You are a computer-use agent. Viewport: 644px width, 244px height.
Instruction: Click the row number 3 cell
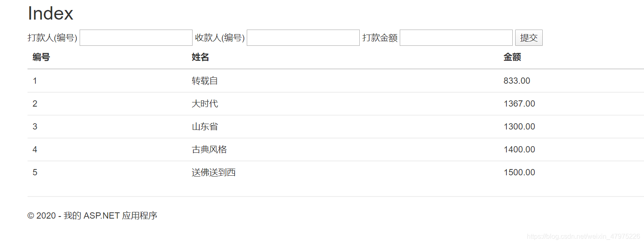pos(35,127)
